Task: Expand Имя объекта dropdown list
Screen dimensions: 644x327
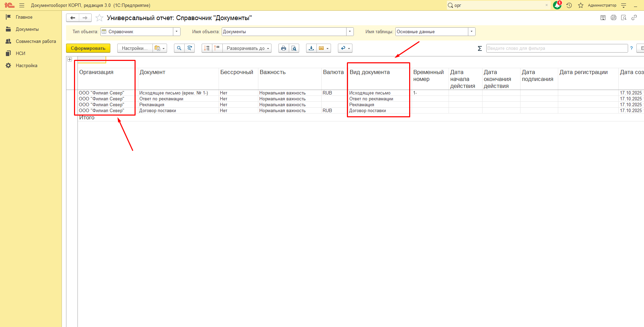Action: pos(350,31)
